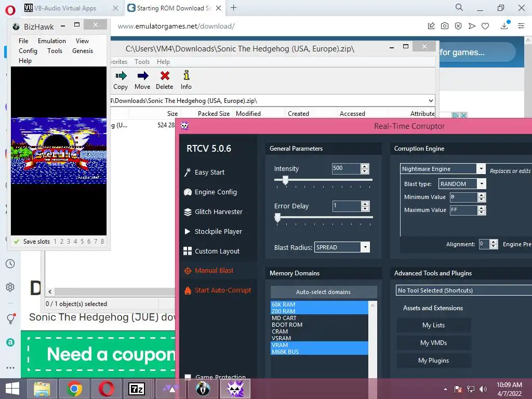Screen dimensions: 532x399
Task: Open 7-Zip Tools menu
Action: point(142,62)
